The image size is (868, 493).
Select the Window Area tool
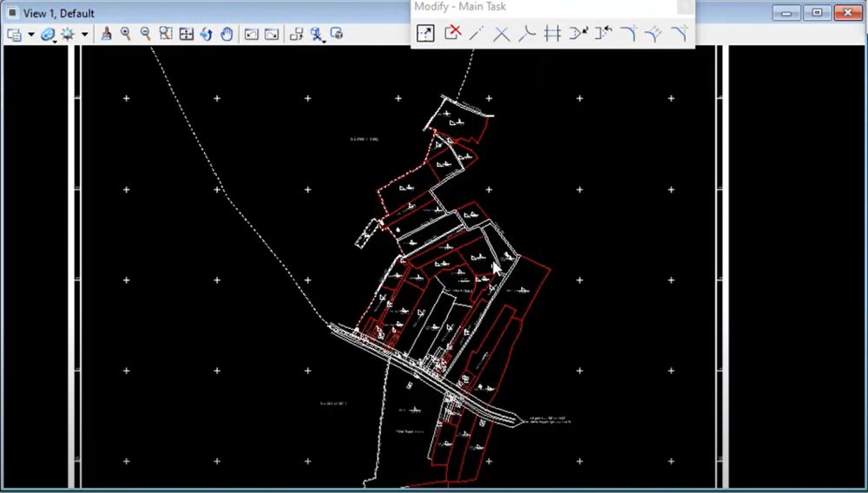[x=166, y=35]
